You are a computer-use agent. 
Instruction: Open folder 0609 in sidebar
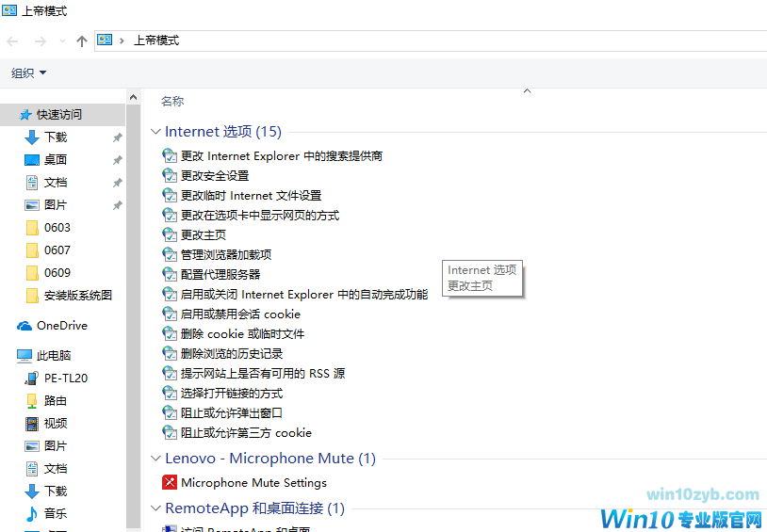point(57,273)
